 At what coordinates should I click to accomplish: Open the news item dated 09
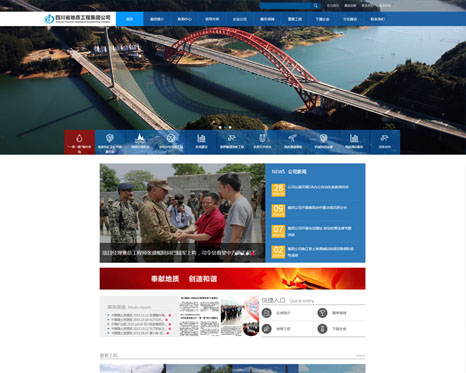pos(315,211)
